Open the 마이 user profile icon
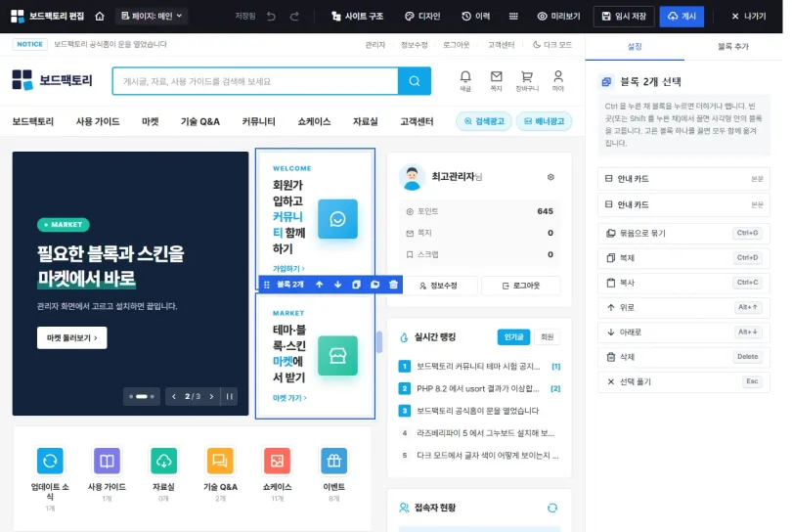The image size is (792, 532). click(558, 80)
